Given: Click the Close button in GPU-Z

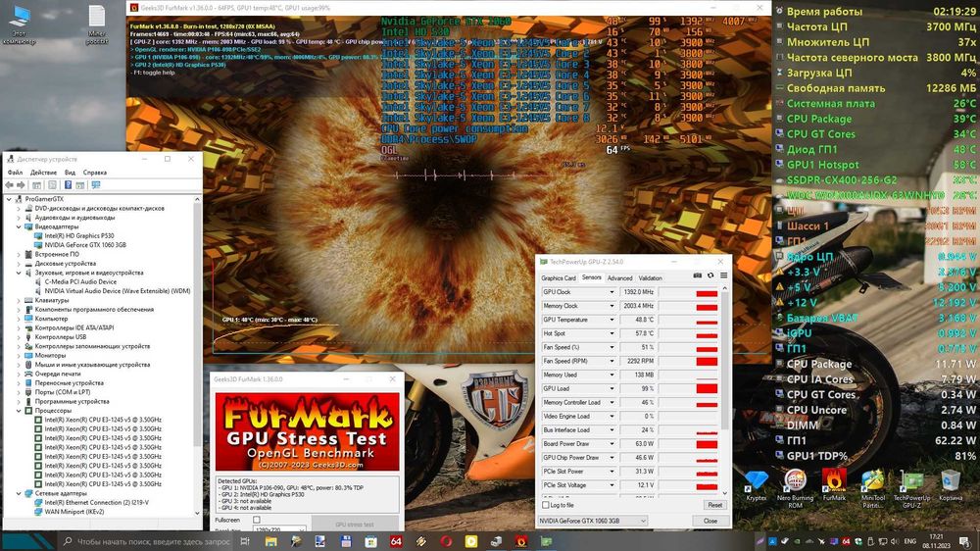Looking at the screenshot, I should [710, 521].
